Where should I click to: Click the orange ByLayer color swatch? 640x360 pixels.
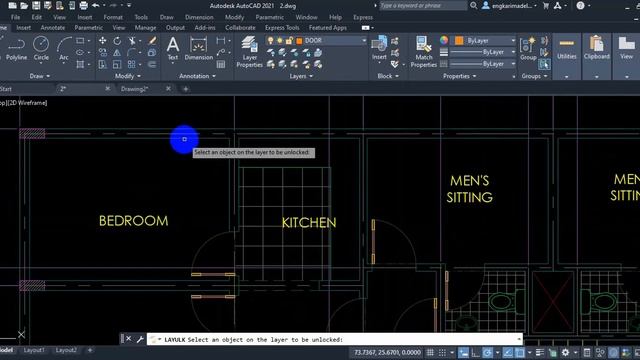(x=459, y=40)
